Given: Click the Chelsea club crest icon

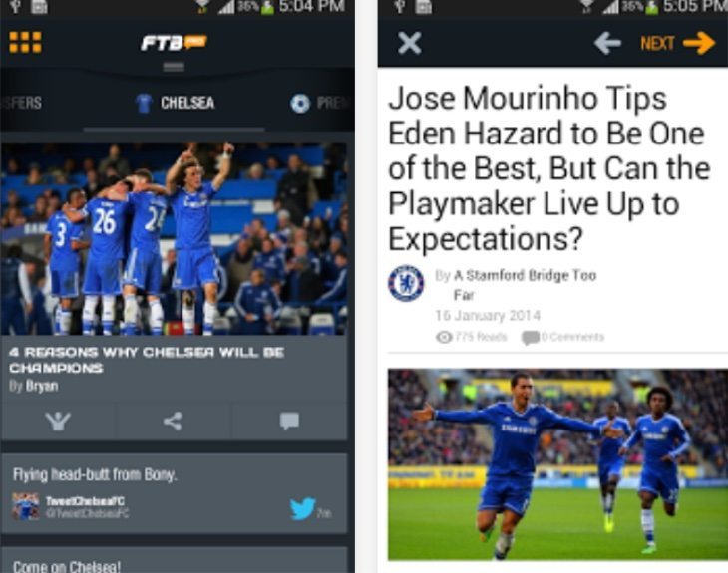Looking at the screenshot, I should pos(406,283).
